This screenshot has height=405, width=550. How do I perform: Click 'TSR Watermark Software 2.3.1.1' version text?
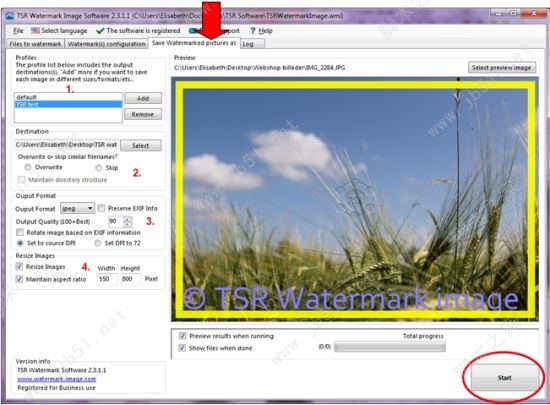pos(61,370)
